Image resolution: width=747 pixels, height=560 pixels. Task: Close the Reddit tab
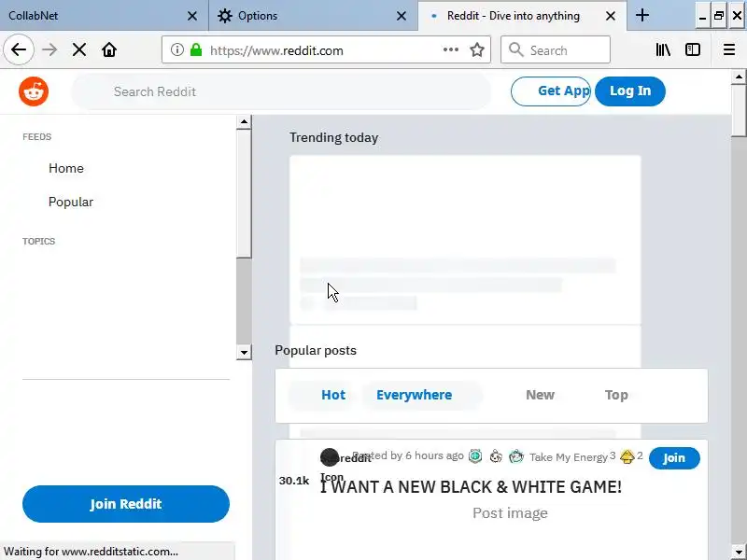click(x=611, y=16)
